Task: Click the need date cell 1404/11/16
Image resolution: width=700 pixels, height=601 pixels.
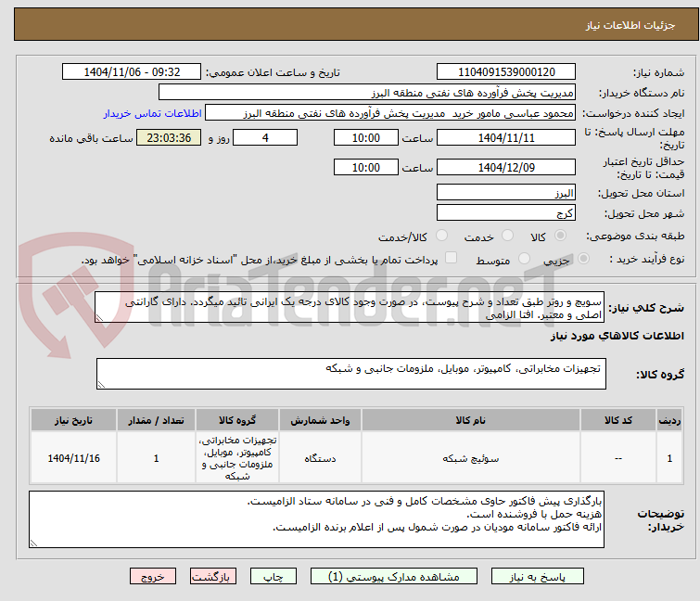Action: (73, 458)
